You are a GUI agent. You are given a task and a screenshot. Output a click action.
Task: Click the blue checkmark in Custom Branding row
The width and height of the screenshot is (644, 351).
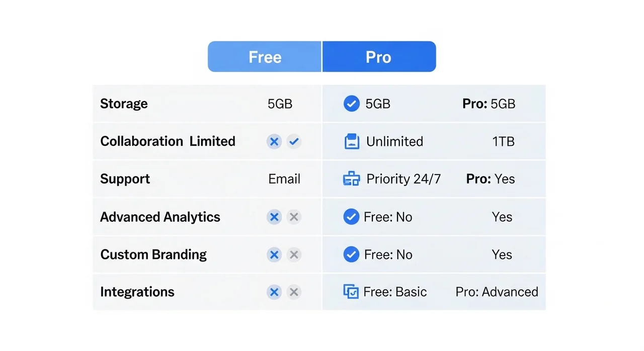click(351, 254)
